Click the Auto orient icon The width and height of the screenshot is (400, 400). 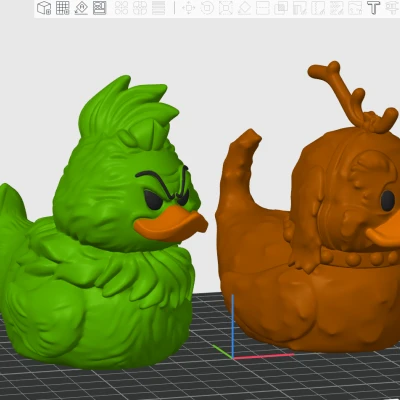tap(81, 8)
